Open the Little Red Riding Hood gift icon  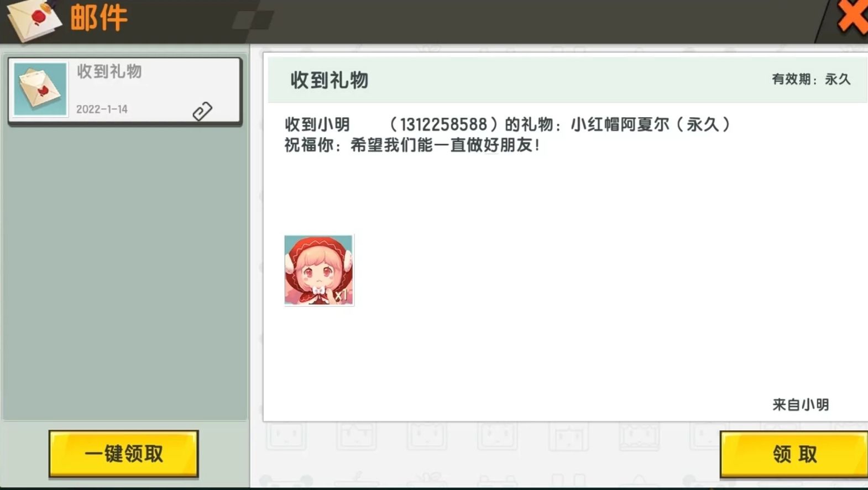(x=319, y=270)
